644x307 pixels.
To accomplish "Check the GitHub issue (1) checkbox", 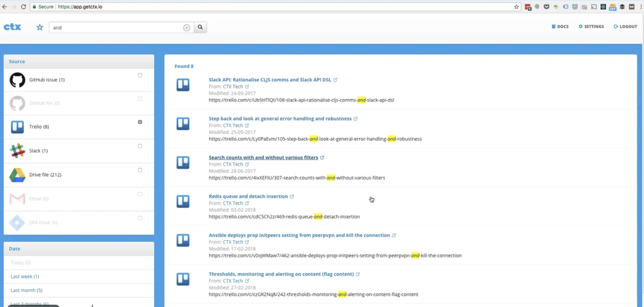I will coord(140,75).
